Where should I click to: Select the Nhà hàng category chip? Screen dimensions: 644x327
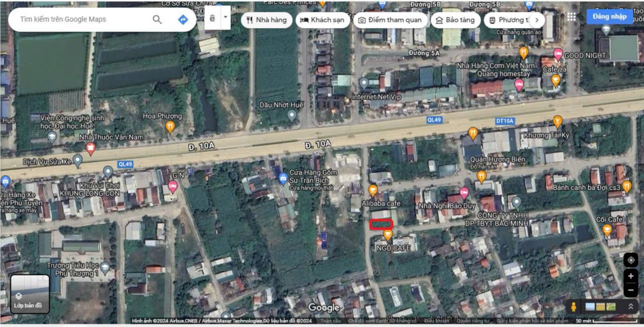(267, 20)
